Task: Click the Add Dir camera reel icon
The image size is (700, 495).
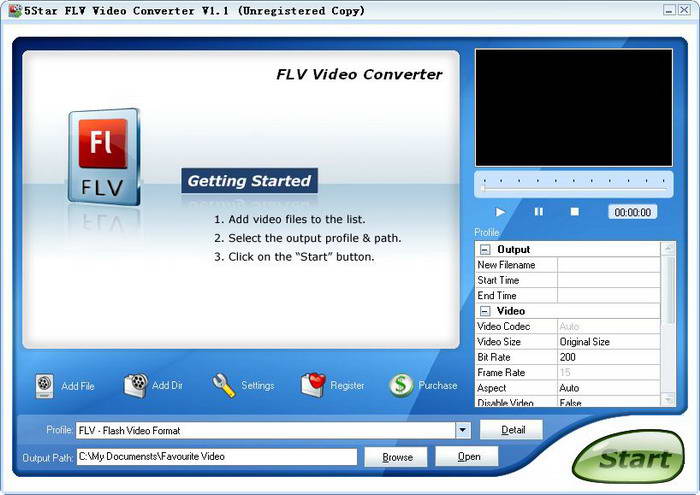Action: pyautogui.click(x=136, y=386)
